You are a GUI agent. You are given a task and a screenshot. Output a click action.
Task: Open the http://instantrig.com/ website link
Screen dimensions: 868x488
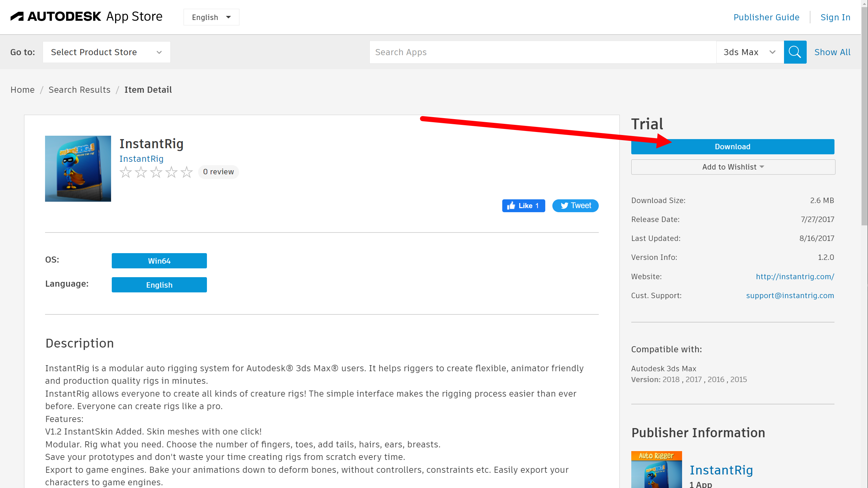(x=795, y=276)
